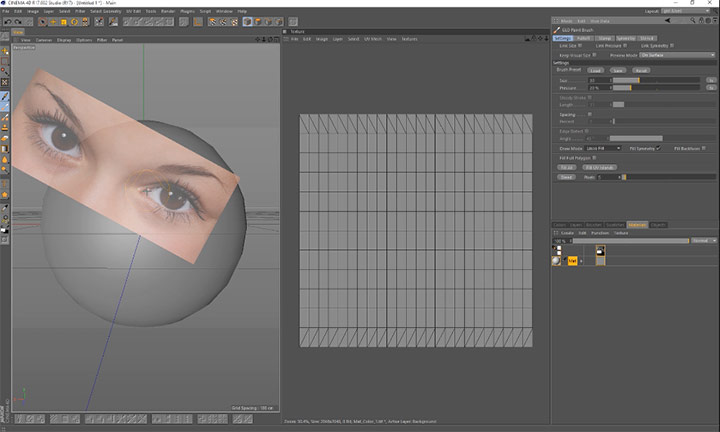Click the pencil icon beside Mat material

565,259
